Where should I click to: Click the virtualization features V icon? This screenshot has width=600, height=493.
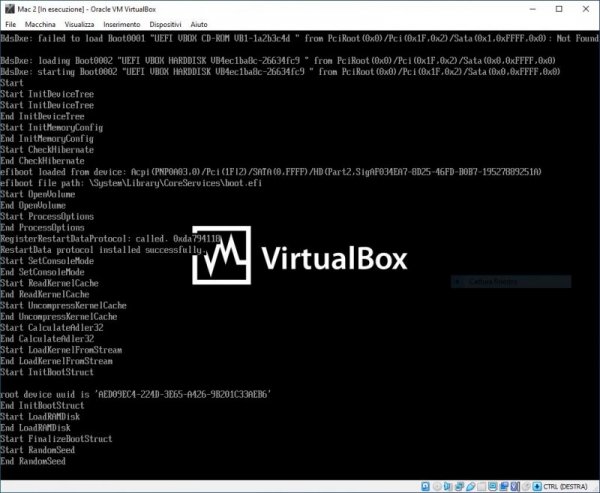[x=515, y=486]
